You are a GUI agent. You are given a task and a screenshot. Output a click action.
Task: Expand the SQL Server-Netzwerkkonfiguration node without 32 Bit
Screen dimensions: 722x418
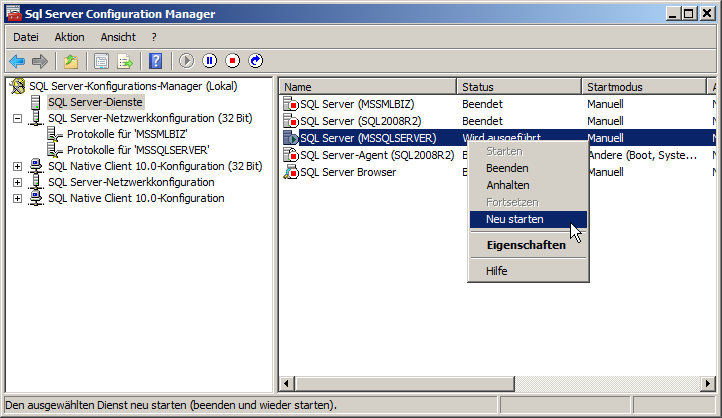tap(17, 182)
